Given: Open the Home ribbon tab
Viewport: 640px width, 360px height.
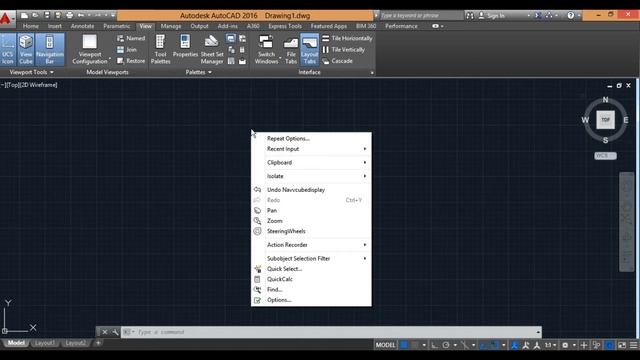Looking at the screenshot, I should (31, 26).
